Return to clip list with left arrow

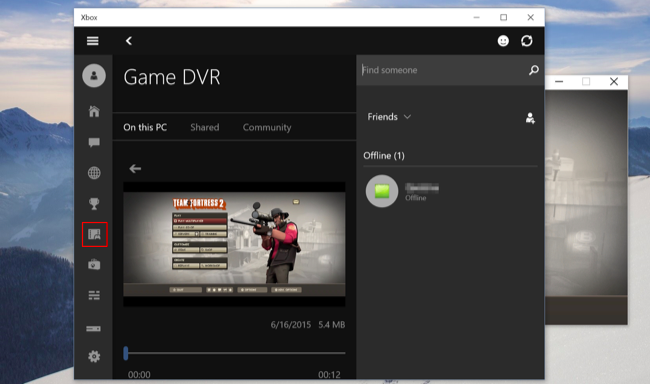tap(135, 168)
